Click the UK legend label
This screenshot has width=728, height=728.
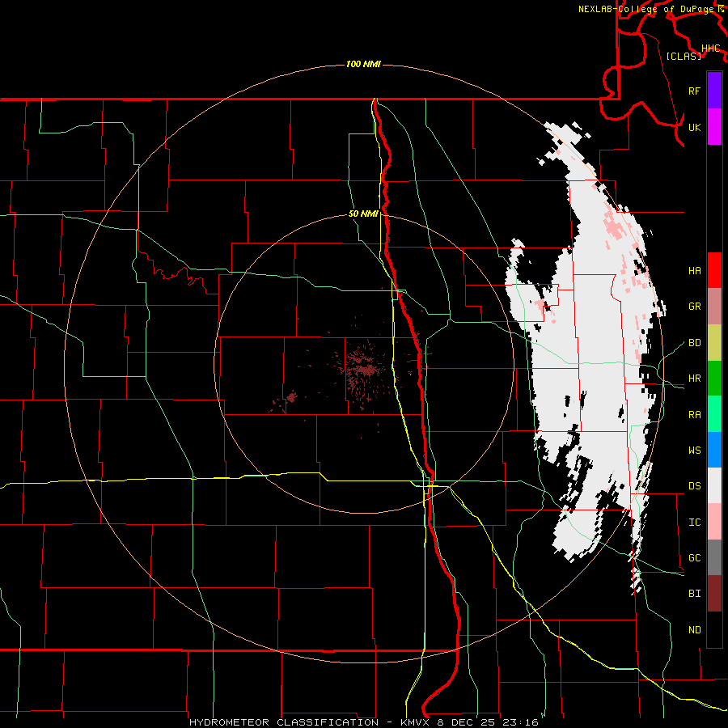[x=694, y=127]
